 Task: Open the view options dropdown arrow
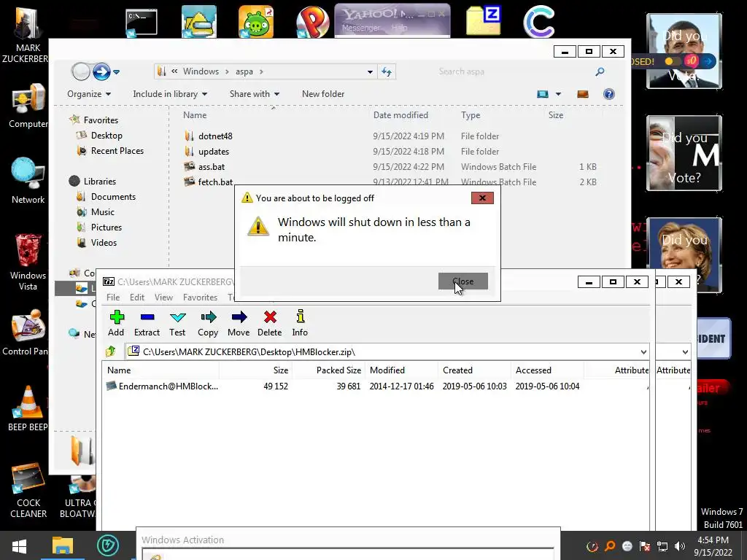(x=558, y=94)
